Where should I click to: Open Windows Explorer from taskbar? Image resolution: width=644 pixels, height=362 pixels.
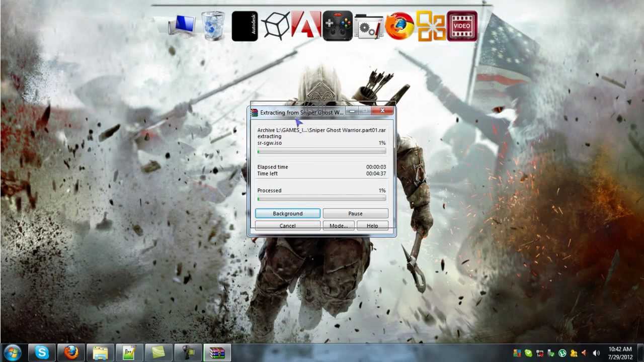pos(100,353)
